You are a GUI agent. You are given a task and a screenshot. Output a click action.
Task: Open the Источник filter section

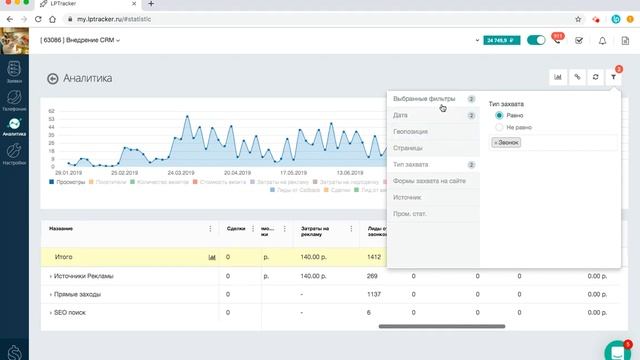point(433,197)
